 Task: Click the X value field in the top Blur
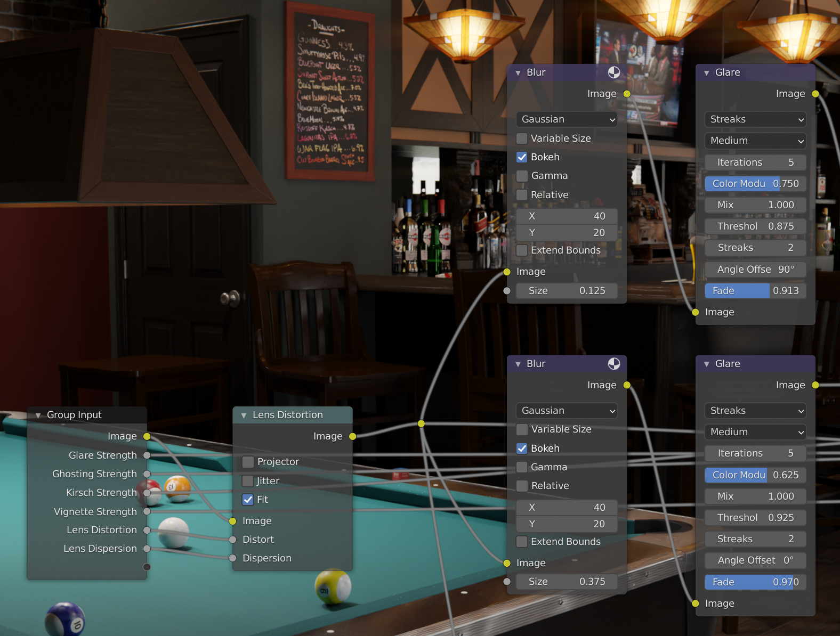click(567, 216)
